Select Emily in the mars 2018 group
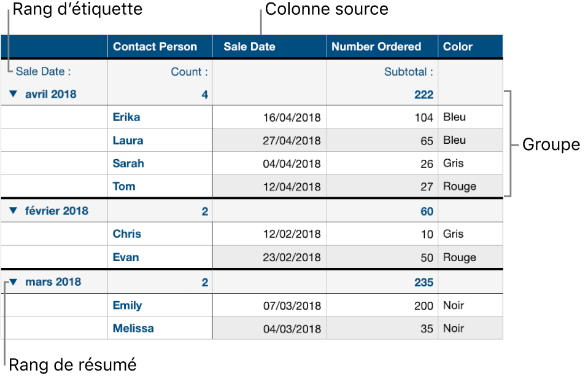The width and height of the screenshot is (588, 381). click(x=126, y=305)
